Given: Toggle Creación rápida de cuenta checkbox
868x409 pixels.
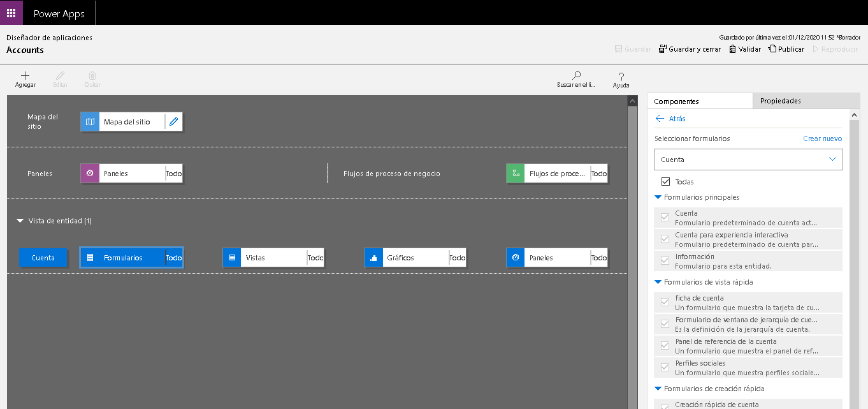Looking at the screenshot, I should point(665,406).
